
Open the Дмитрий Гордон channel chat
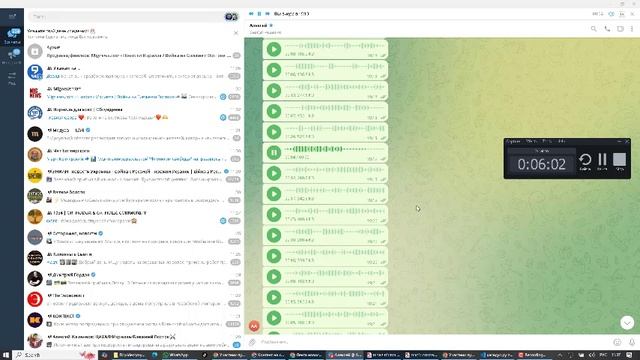point(134,278)
